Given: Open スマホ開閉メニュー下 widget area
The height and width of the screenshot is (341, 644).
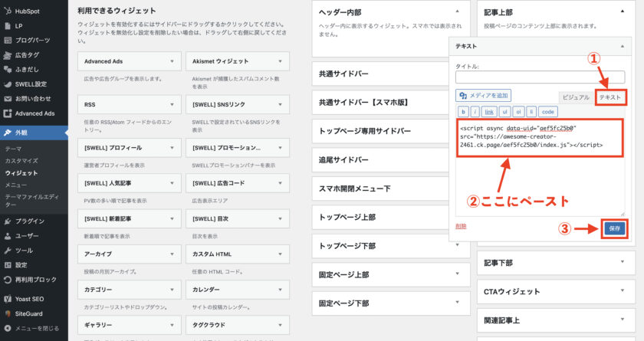Looking at the screenshot, I should tap(380, 189).
